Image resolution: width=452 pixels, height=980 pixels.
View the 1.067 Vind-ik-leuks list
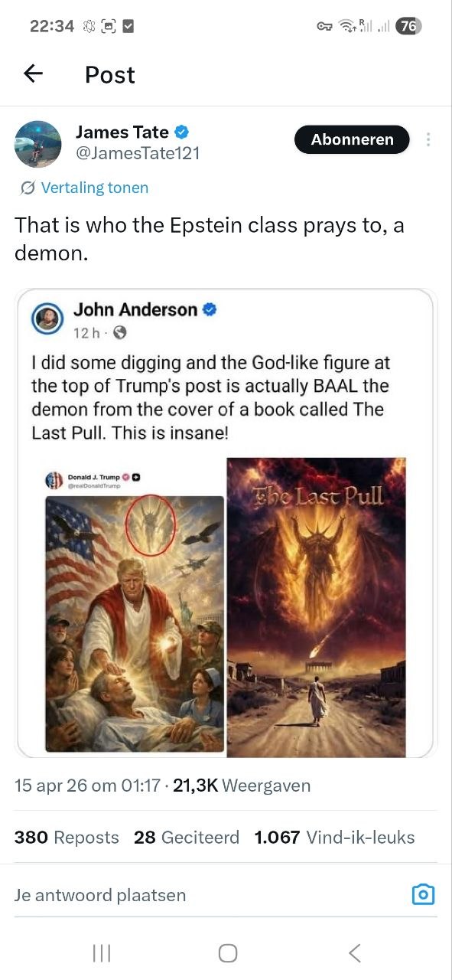point(335,838)
